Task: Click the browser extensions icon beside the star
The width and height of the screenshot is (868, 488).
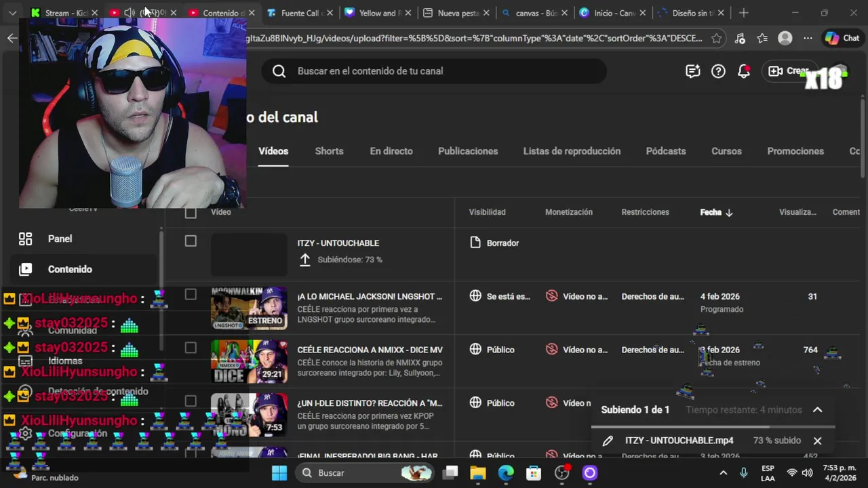Action: [740, 39]
